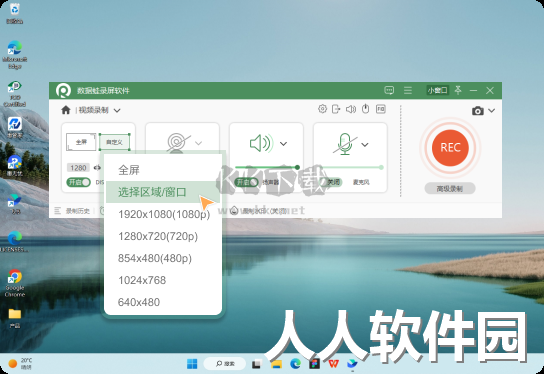
Task: Open the settings gear in the recorder toolbar
Action: pyautogui.click(x=322, y=109)
